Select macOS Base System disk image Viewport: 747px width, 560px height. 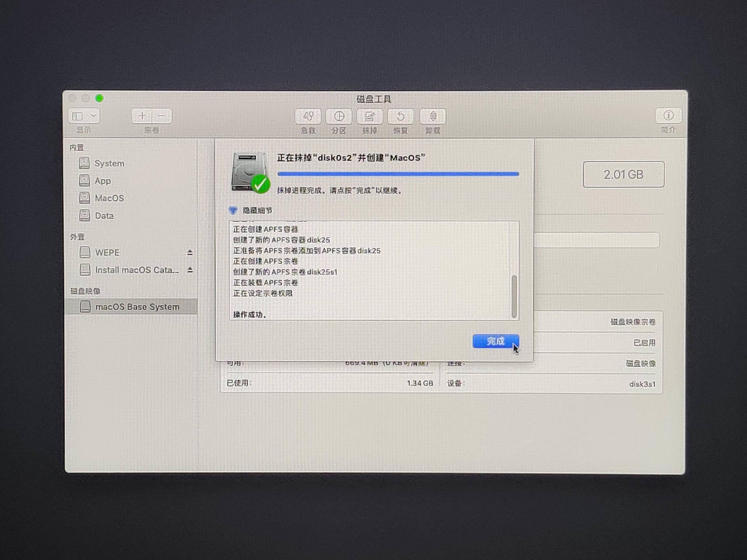(132, 307)
